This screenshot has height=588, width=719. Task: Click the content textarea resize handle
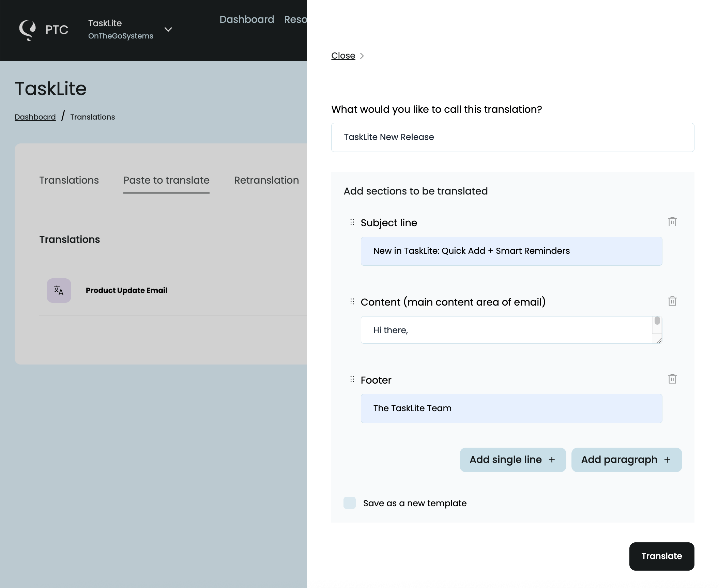[x=659, y=340]
